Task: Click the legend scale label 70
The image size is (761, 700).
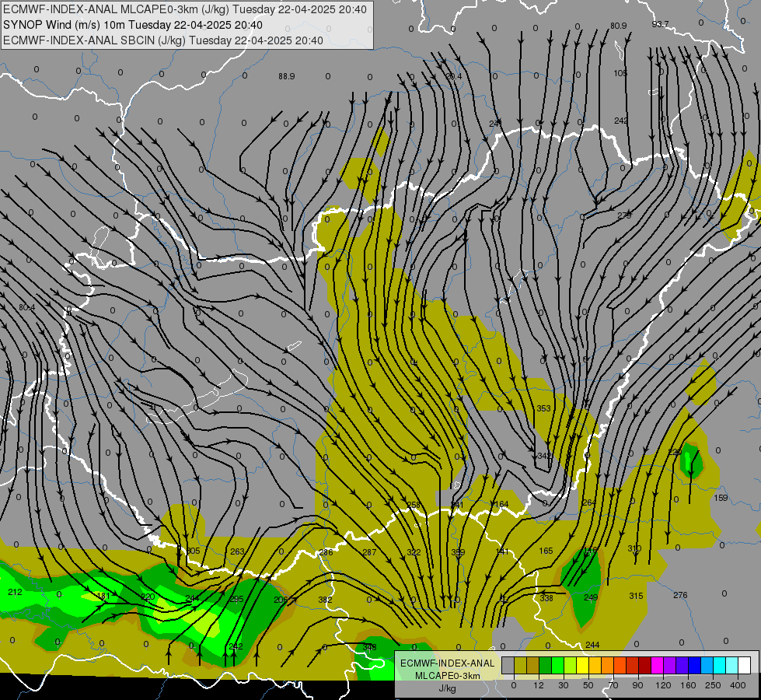Action: coord(613,685)
